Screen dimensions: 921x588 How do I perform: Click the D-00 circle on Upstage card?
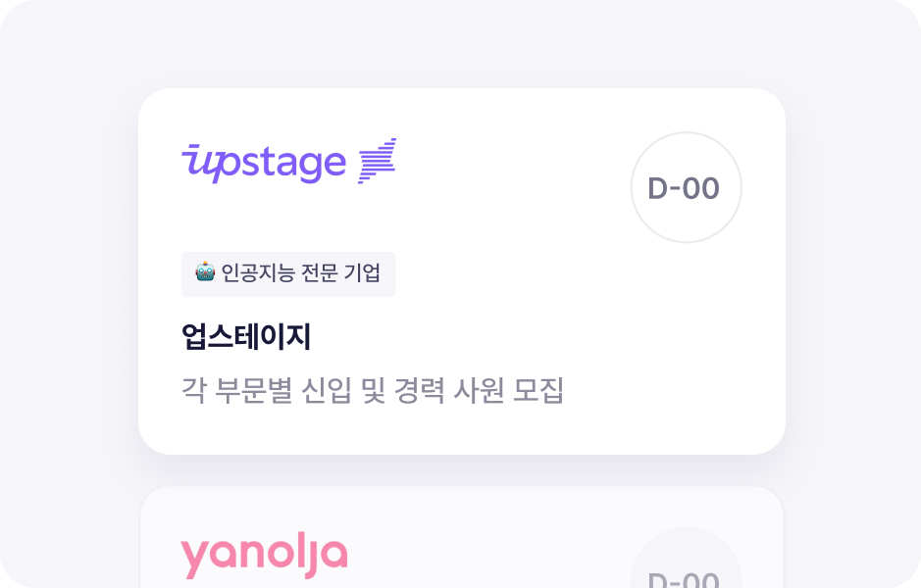pyautogui.click(x=686, y=187)
